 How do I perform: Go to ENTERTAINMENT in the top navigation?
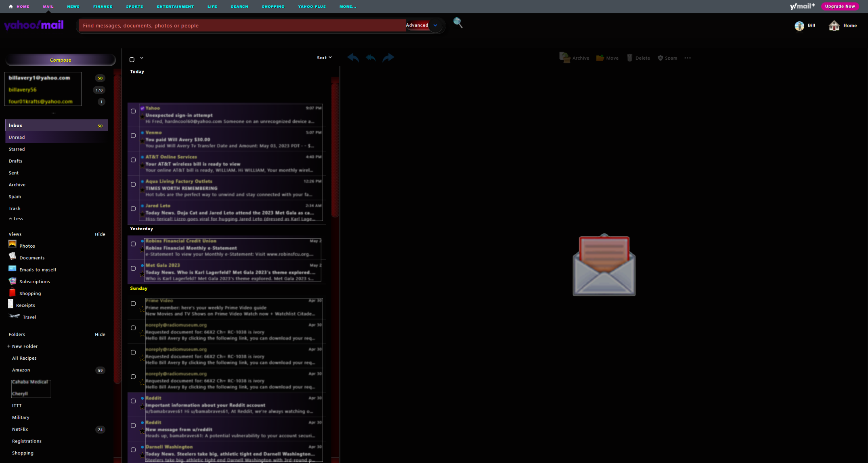click(175, 6)
